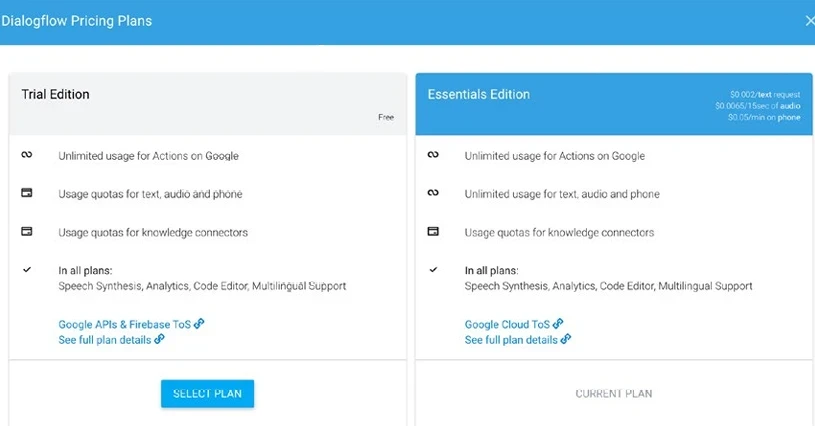Click external link icon after Trial plan details
This screenshot has width=815, height=426.
[x=159, y=339]
